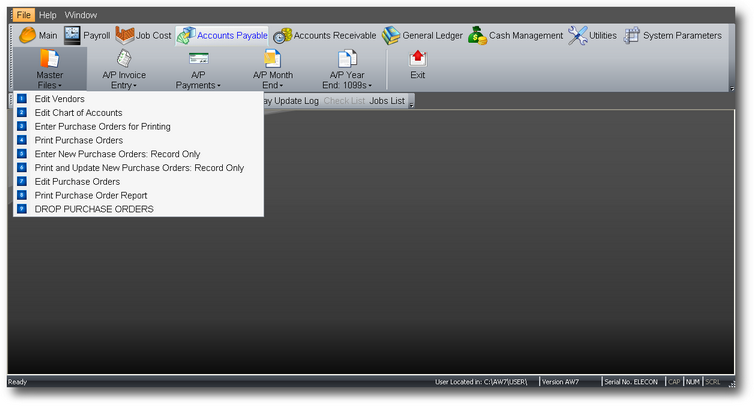Click the Version AW7 status bar text
This screenshot has height=406, width=754.
point(561,382)
